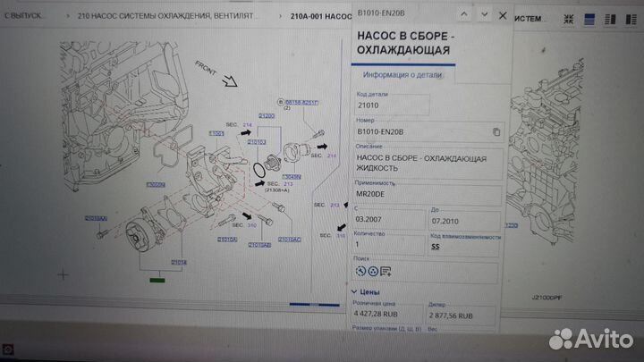Select part callout 13049N on diagram
Image resolution: width=644 pixels, height=362 pixels.
coord(292,177)
